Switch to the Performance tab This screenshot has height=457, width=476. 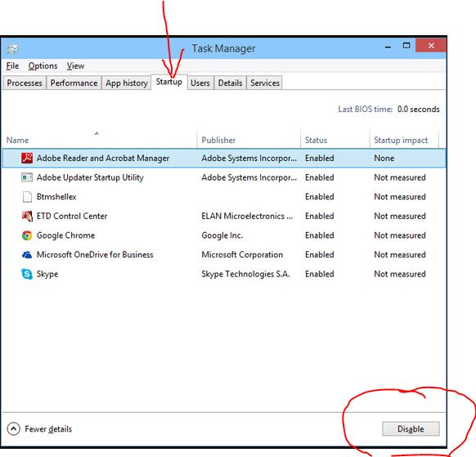click(74, 83)
